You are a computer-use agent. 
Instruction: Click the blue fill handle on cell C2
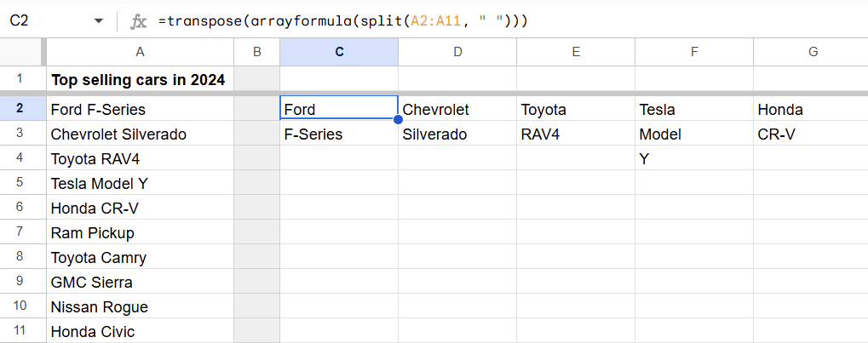tap(398, 119)
